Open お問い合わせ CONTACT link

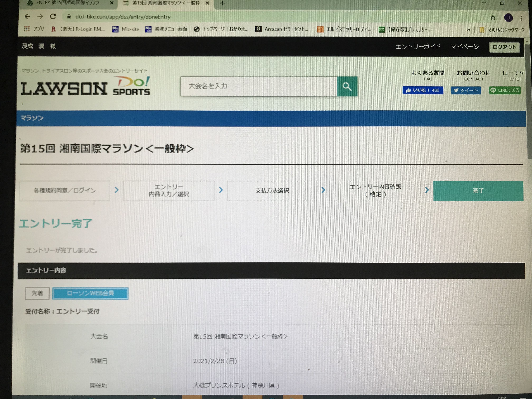[473, 75]
